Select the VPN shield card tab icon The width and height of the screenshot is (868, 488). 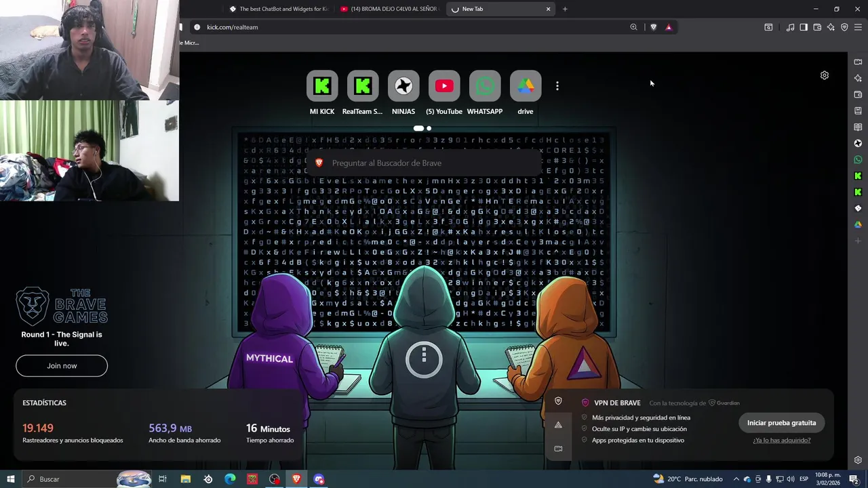[x=558, y=401]
